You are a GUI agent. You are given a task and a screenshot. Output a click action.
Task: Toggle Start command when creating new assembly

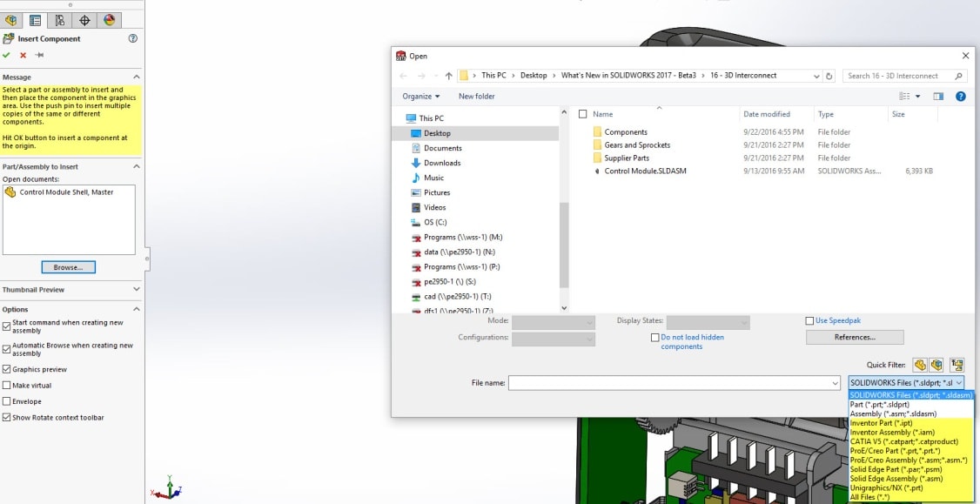point(6,326)
